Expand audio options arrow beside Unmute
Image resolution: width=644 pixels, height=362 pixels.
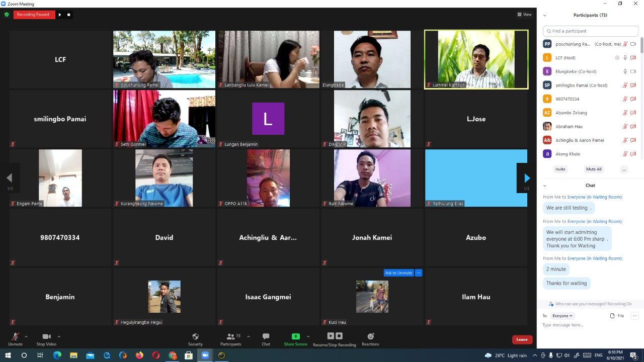tap(26, 336)
